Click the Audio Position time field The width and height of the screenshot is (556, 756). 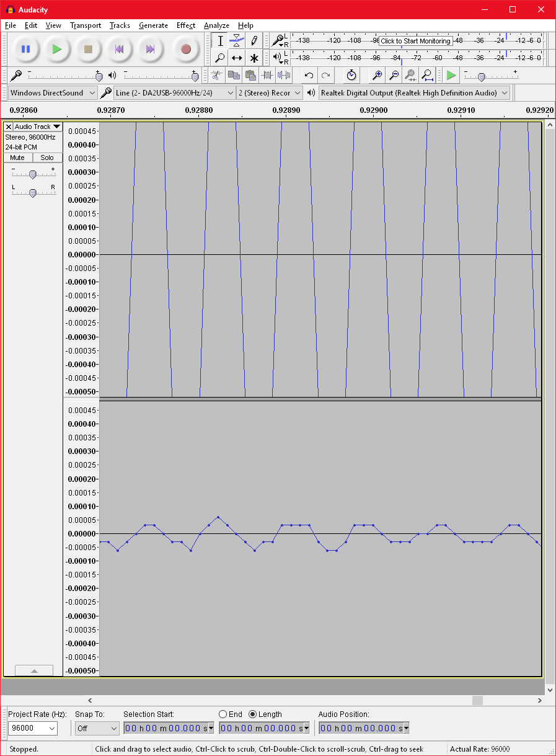(361, 728)
